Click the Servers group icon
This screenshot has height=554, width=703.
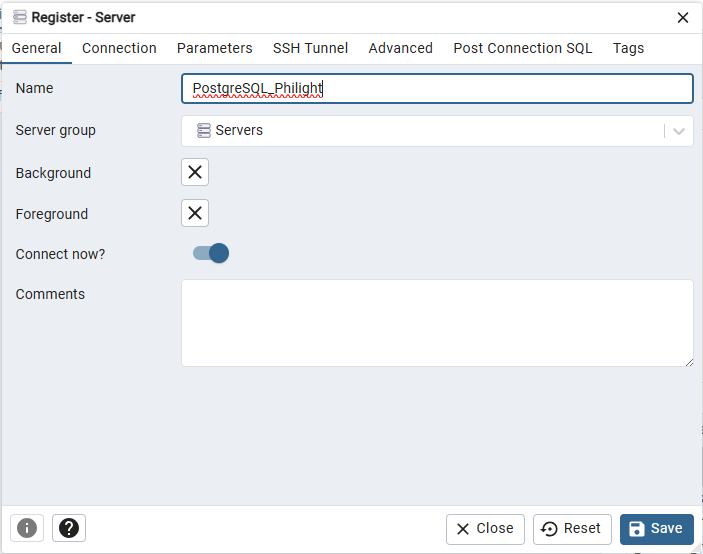(204, 130)
